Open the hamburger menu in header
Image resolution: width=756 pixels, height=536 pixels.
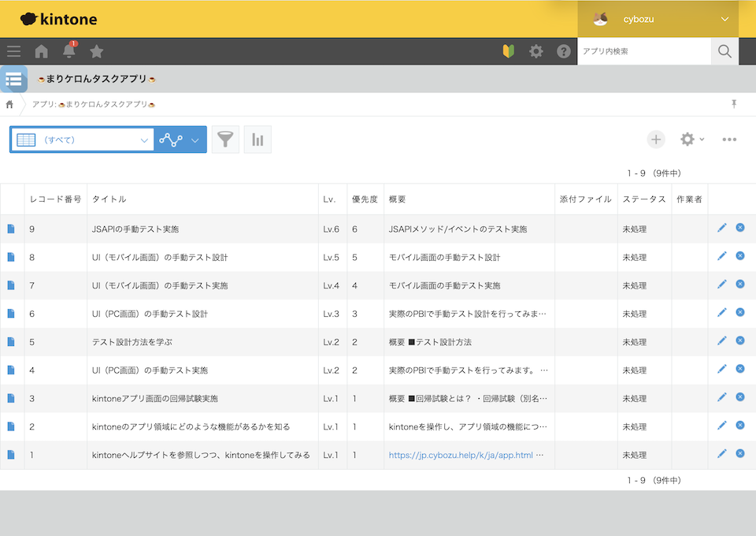point(13,51)
